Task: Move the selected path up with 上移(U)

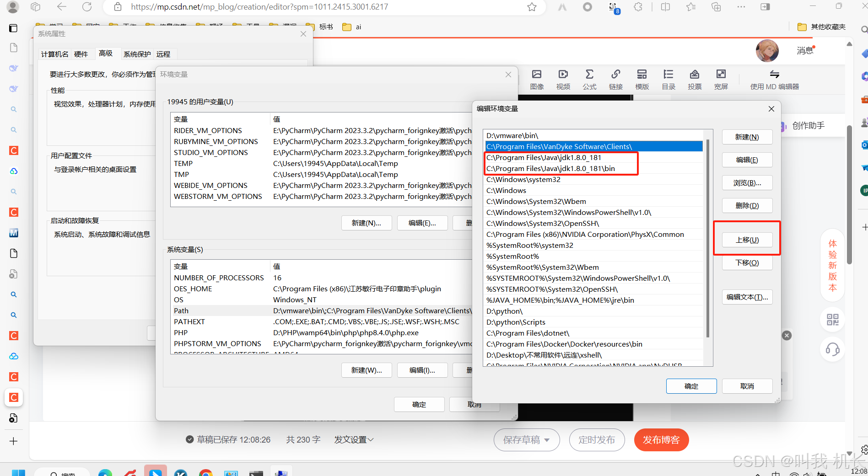Action: [747, 240]
